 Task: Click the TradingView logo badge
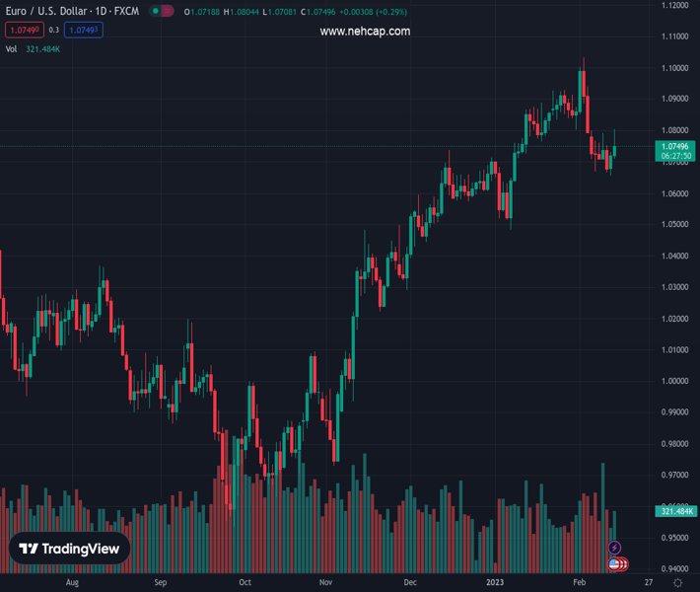click(70, 550)
